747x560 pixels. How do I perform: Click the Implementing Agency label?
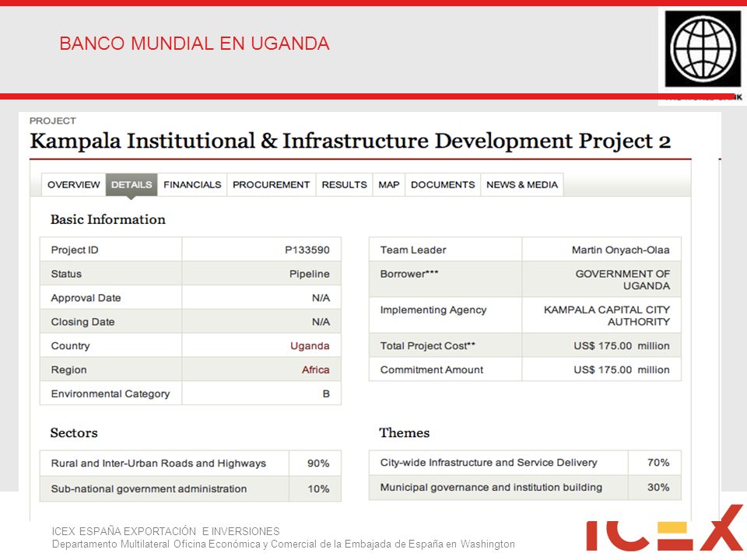(433, 310)
